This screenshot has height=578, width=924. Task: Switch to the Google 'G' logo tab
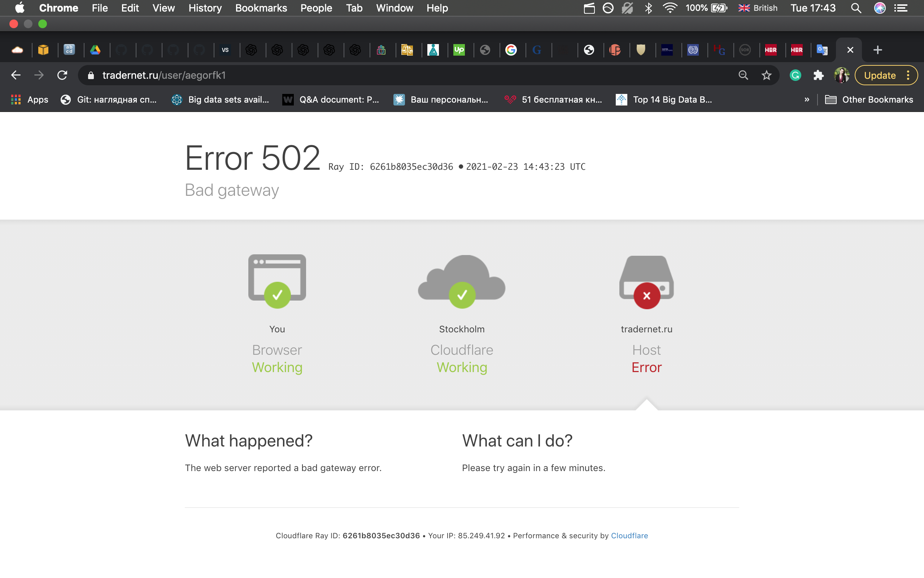pyautogui.click(x=511, y=50)
